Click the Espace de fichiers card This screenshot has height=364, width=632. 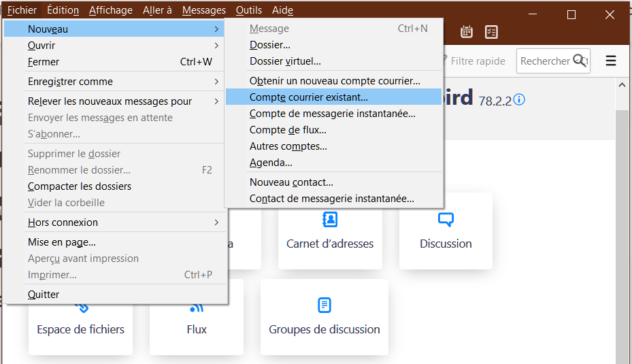coord(80,329)
